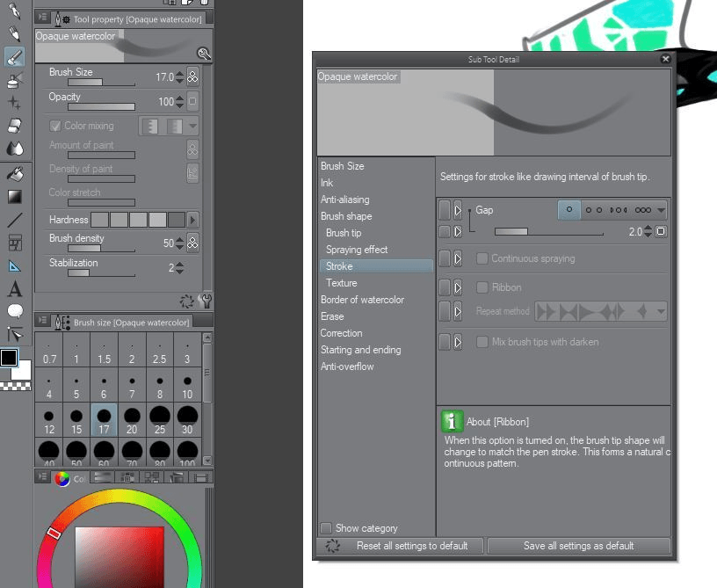This screenshot has height=588, width=717.
Task: Open Brush Size dynamics settings icon
Action: click(193, 76)
